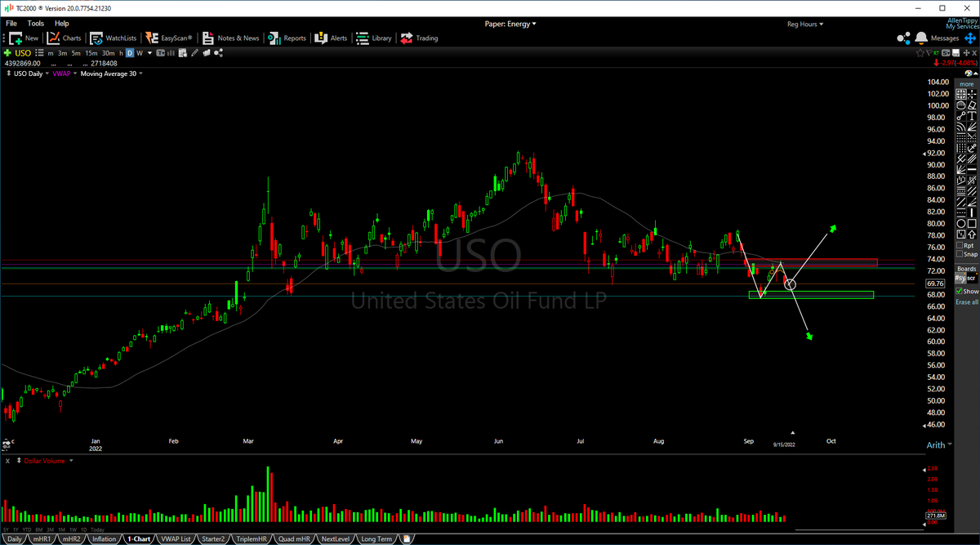The image size is (980, 545).
Task: Select the eraser drawing tool
Action: click(973, 105)
